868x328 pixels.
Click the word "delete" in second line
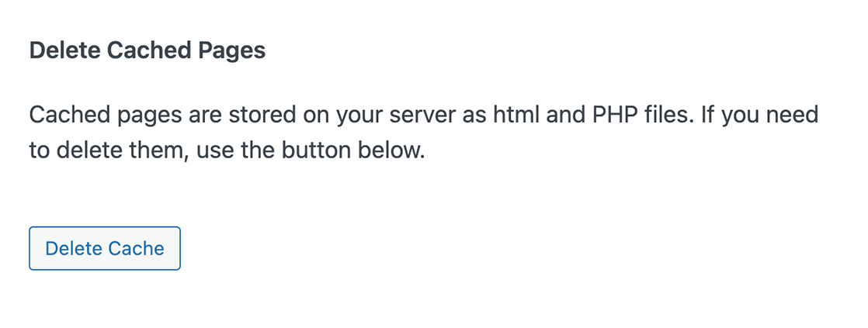click(89, 150)
